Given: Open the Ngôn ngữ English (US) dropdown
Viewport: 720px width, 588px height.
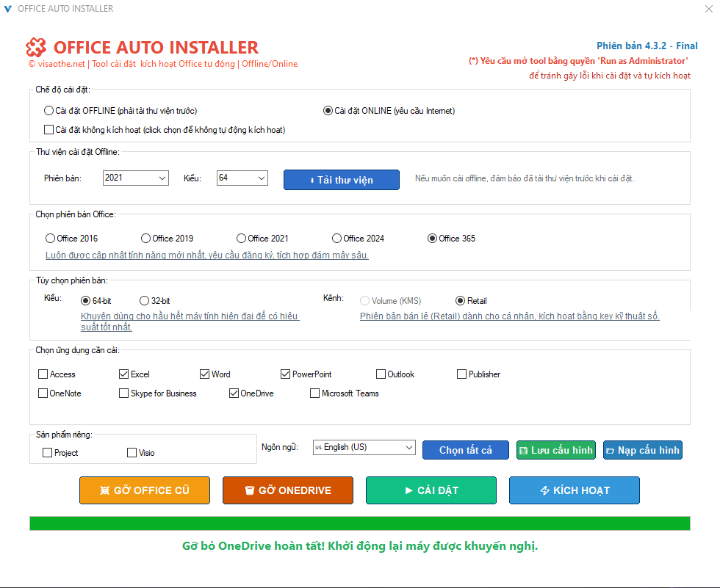Looking at the screenshot, I should pyautogui.click(x=364, y=447).
